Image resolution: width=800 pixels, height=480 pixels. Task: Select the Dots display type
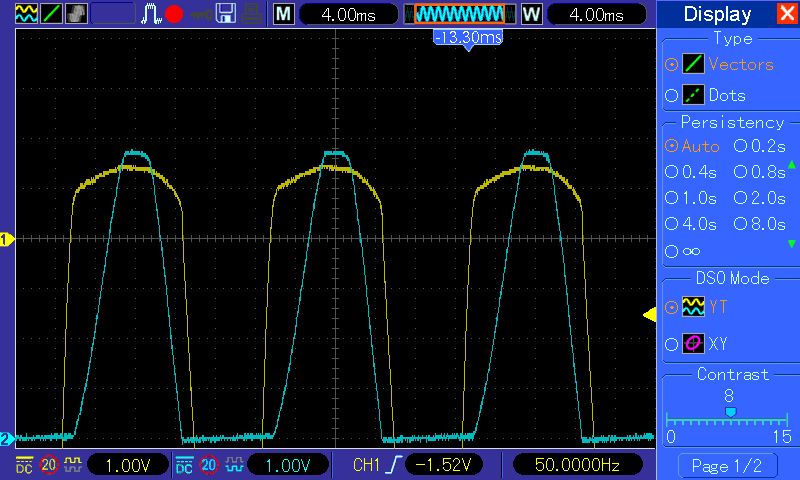point(671,95)
